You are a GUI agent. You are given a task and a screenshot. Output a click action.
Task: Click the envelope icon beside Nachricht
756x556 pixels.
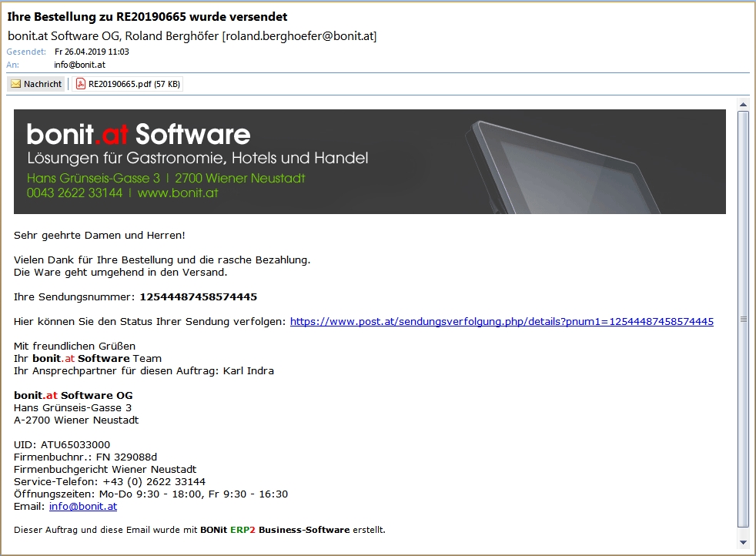coord(16,84)
